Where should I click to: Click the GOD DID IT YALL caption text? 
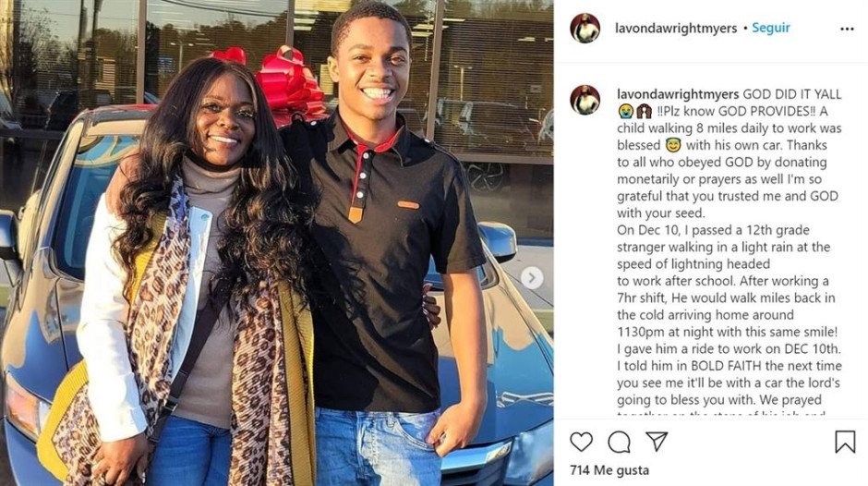pyautogui.click(x=792, y=94)
